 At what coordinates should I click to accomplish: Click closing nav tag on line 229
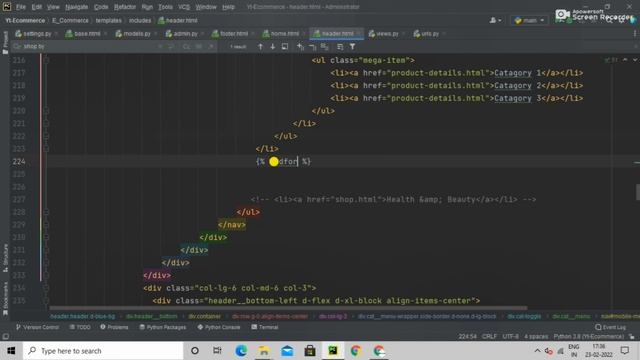[x=232, y=225]
